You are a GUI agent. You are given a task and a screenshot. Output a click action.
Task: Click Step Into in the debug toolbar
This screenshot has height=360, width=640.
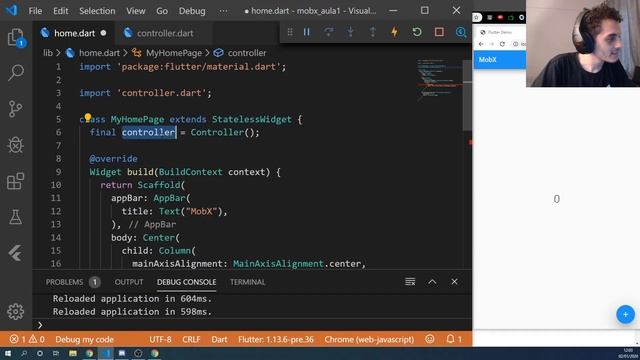pyautogui.click(x=351, y=32)
